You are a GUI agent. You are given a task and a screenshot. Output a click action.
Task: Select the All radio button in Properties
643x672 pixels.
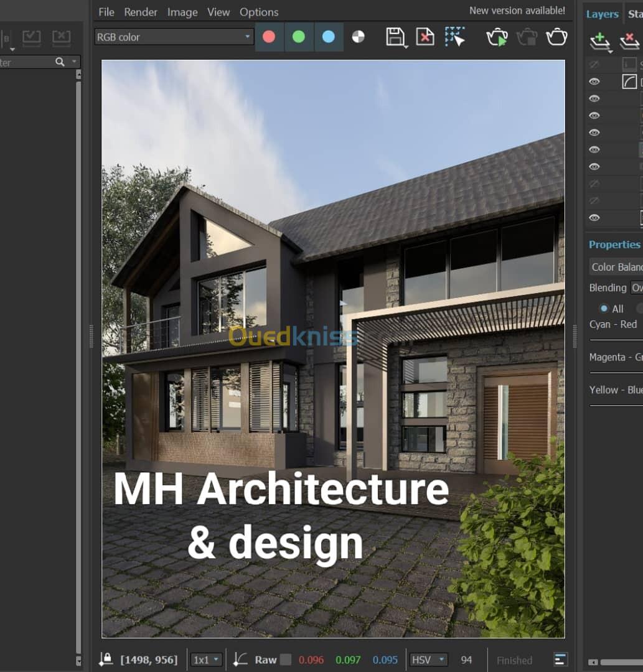(604, 309)
